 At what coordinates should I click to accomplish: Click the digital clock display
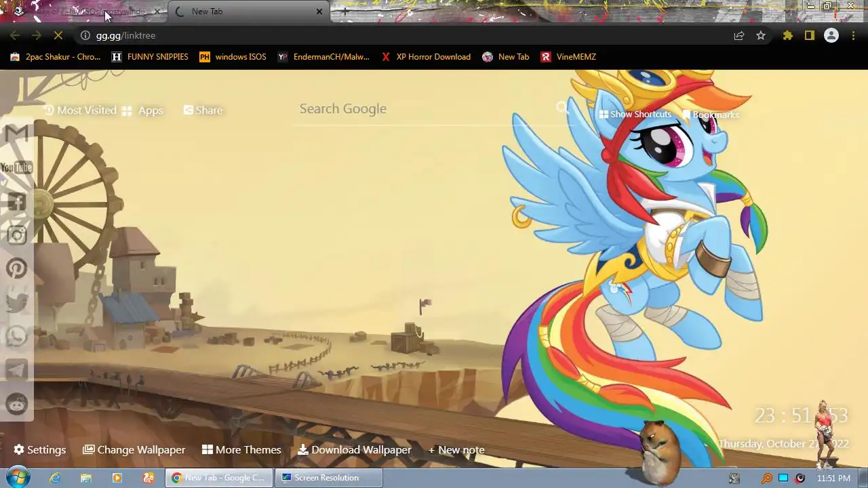point(801,415)
